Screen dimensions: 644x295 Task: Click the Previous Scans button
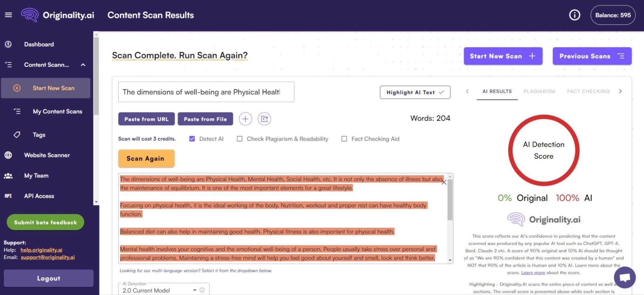[592, 56]
